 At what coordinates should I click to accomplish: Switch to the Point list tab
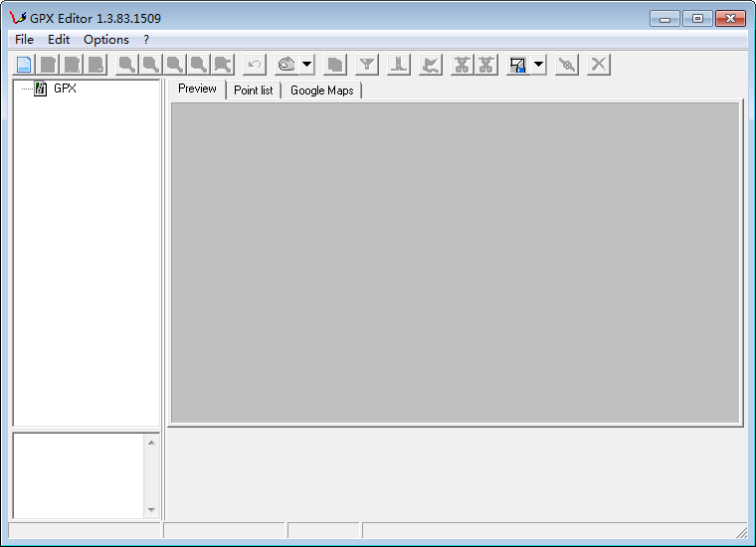253,91
